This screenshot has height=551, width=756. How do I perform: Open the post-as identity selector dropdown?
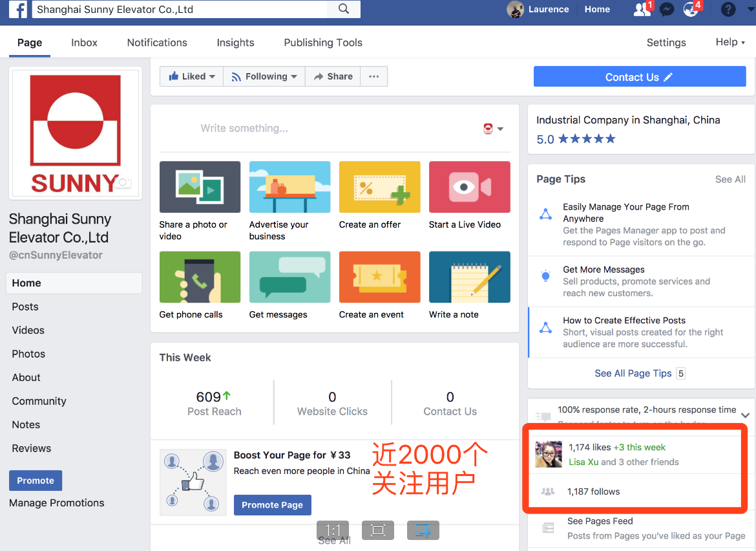point(493,128)
